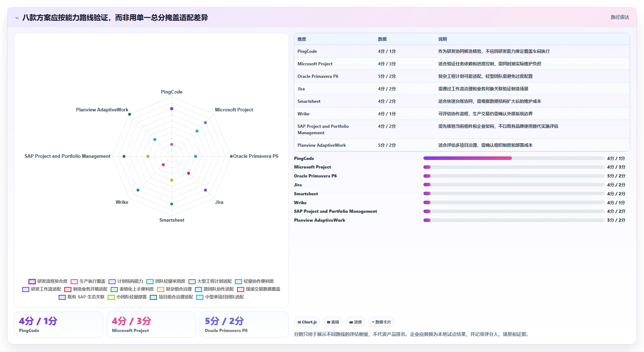The image size is (644, 352).
Task: Click the header icon beside the page title
Action: click(x=17, y=18)
